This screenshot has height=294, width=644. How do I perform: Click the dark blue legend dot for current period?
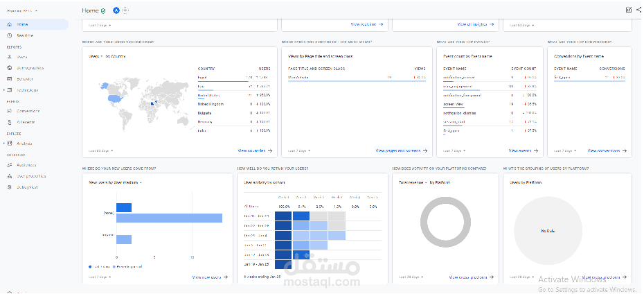coord(90,267)
